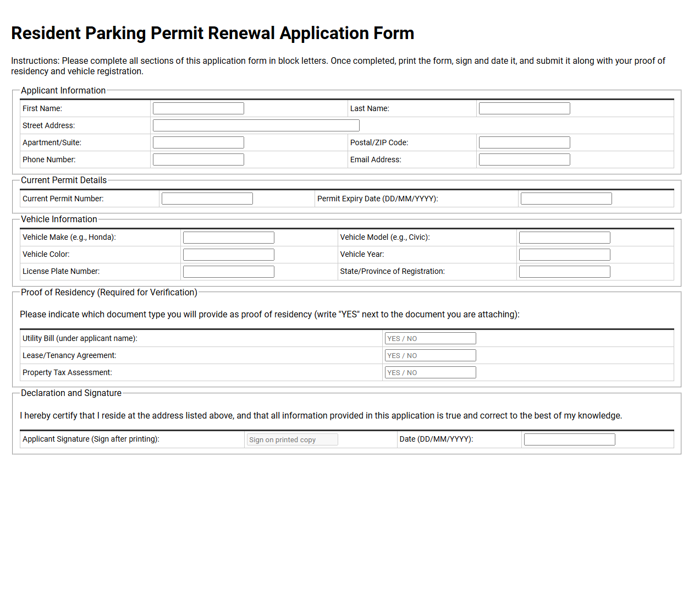The image size is (694, 616).
Task: Click the Utility Bill YES / NO field
Action: tap(431, 338)
